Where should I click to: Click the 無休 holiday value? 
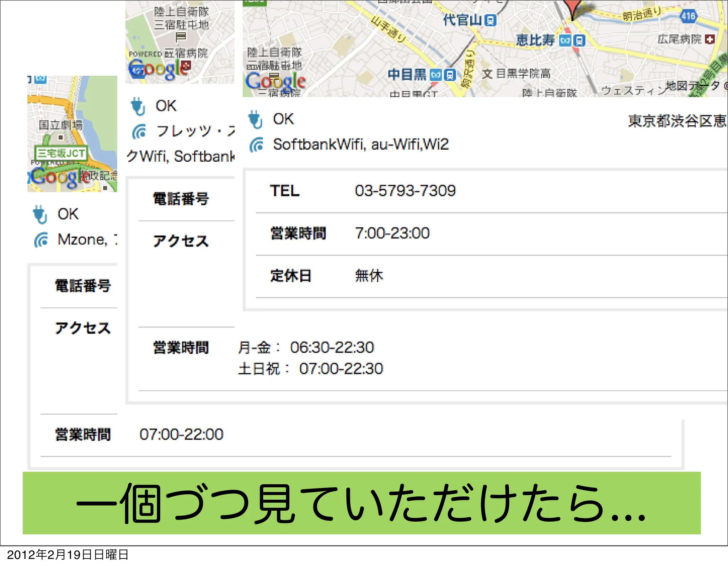tap(369, 276)
